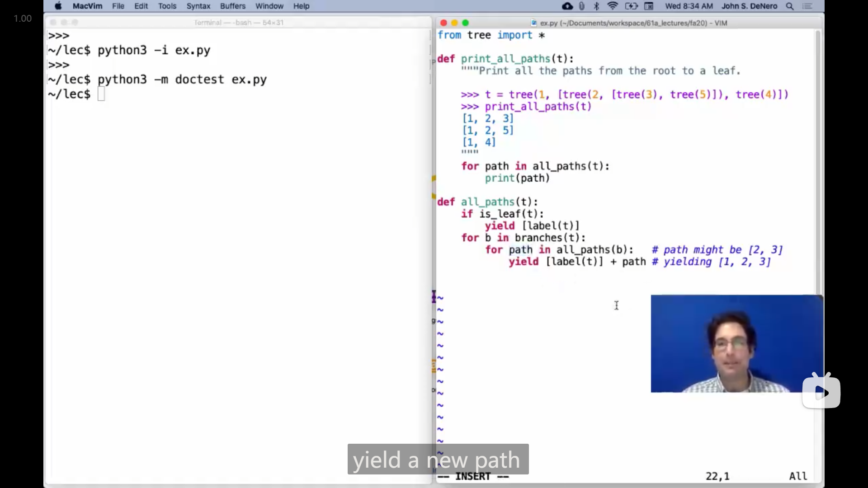Zoom the Vim window with green button

[x=466, y=23]
